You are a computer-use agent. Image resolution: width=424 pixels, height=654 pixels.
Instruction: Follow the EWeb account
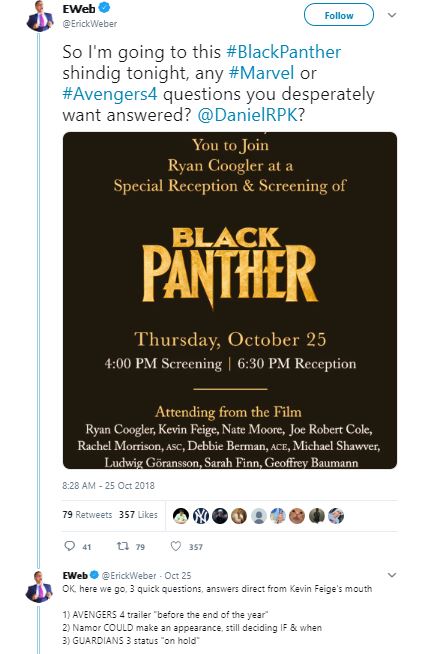pyautogui.click(x=339, y=15)
